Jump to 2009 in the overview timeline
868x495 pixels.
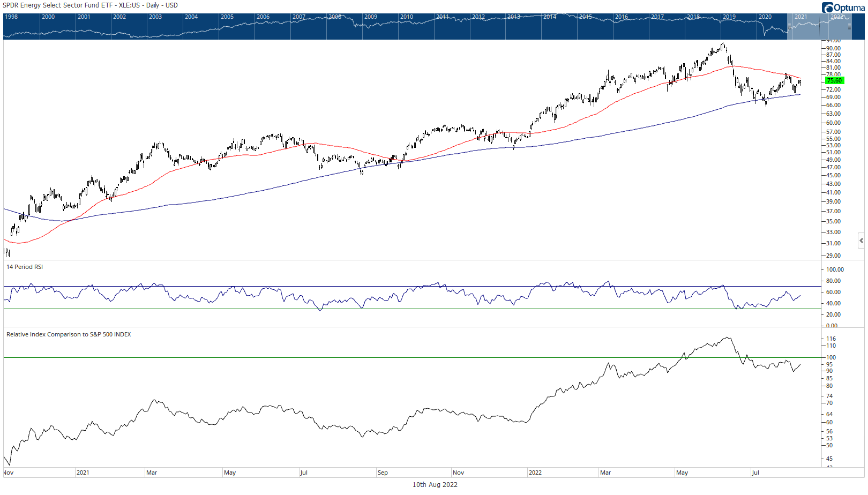pos(371,17)
